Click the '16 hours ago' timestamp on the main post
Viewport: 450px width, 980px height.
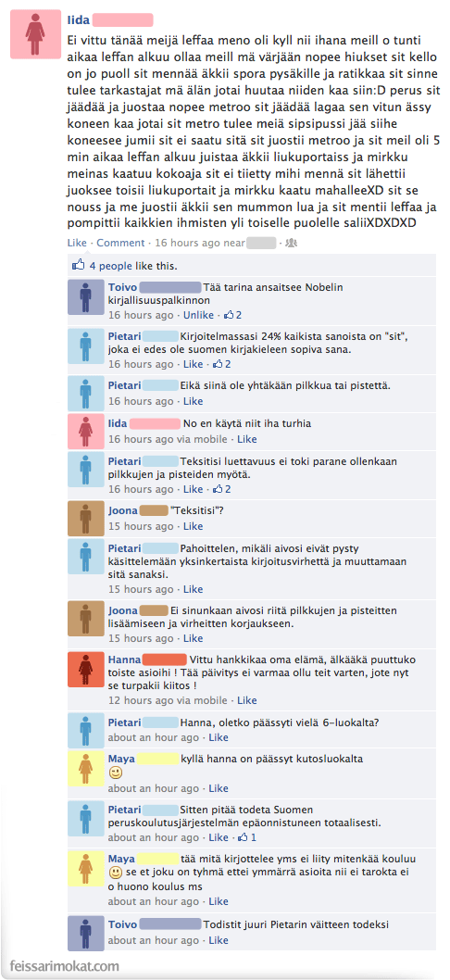[187, 243]
